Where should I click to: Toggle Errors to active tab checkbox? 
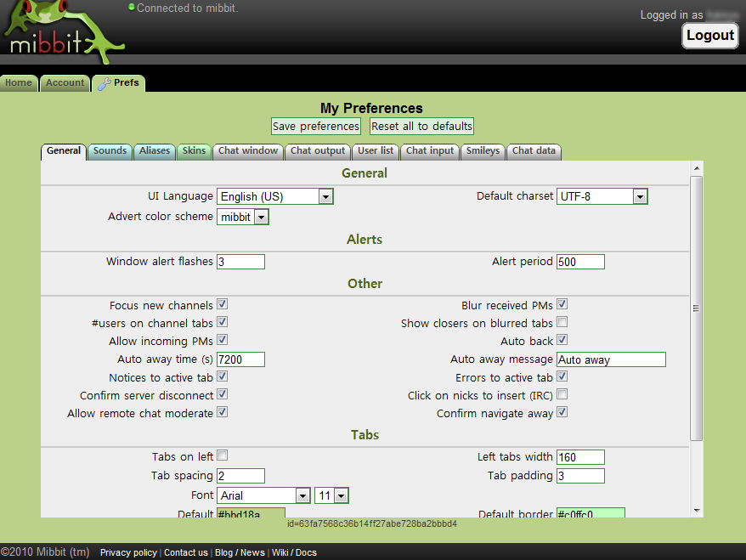tap(562, 376)
